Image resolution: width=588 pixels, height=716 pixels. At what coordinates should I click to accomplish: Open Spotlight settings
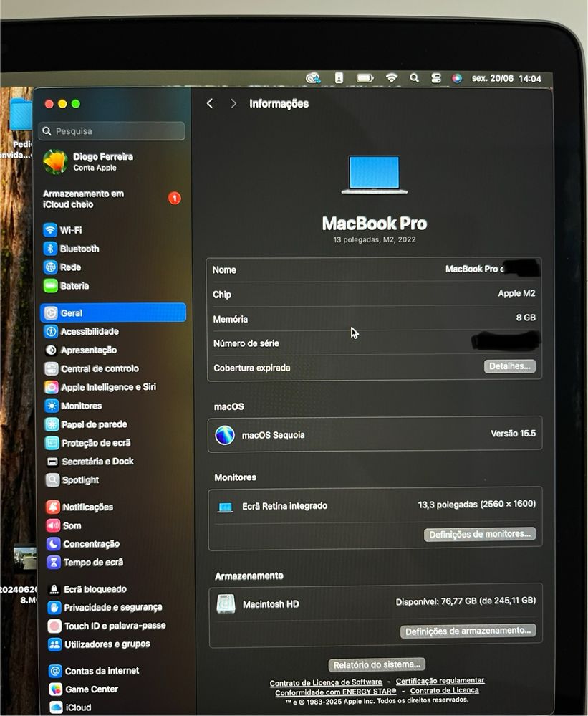point(72,480)
